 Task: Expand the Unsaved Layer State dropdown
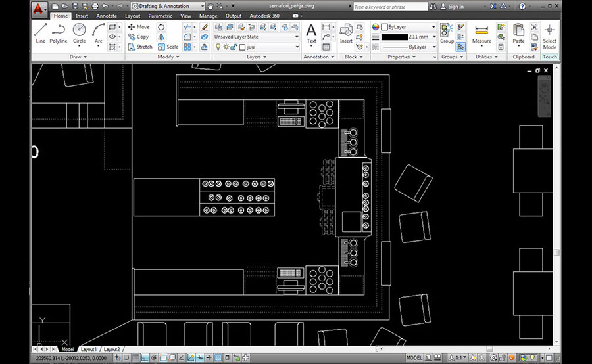point(257,37)
